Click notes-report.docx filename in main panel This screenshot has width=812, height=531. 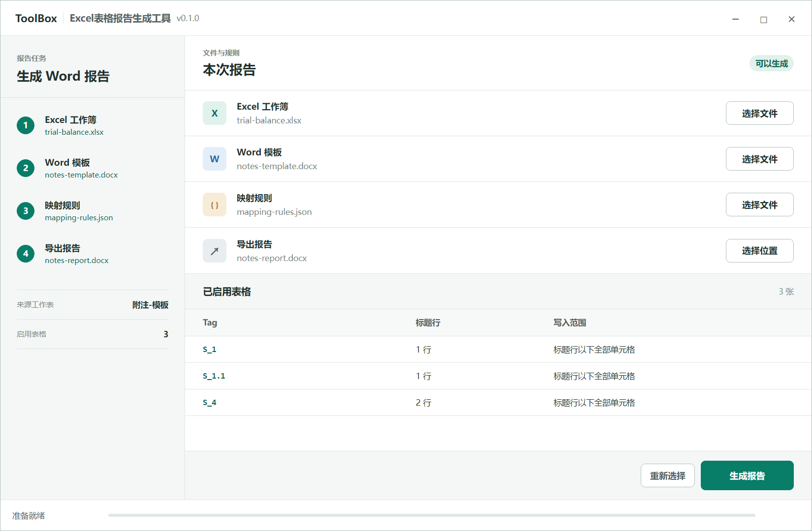pyautogui.click(x=272, y=258)
